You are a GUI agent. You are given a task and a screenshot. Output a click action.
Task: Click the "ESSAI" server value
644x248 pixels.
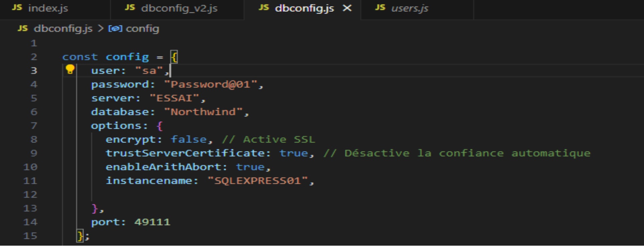tap(174, 98)
